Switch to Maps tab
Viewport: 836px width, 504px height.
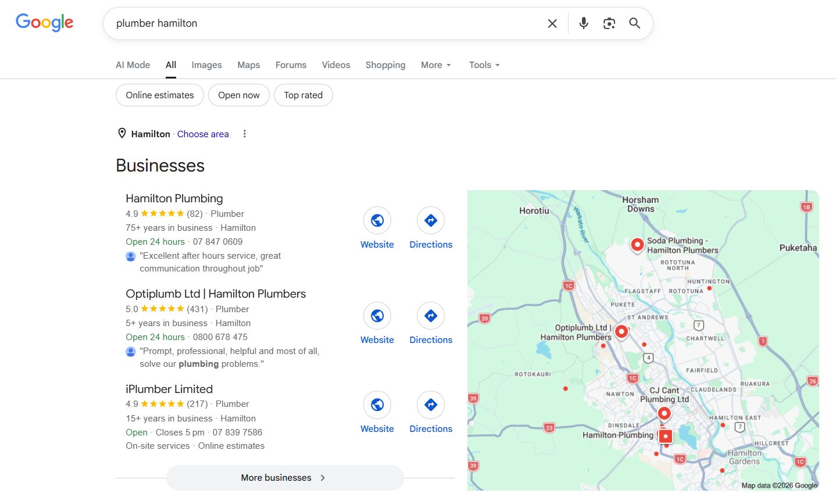pyautogui.click(x=249, y=65)
